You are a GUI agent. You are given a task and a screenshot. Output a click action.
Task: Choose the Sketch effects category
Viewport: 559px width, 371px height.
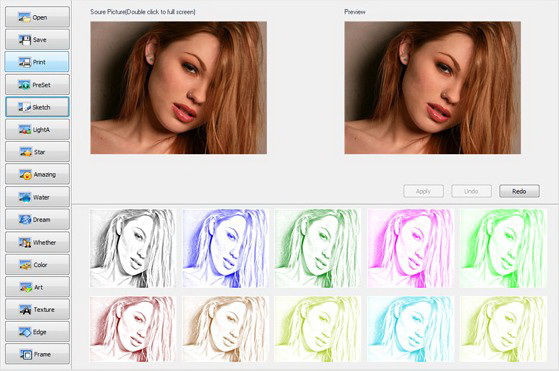coord(37,107)
